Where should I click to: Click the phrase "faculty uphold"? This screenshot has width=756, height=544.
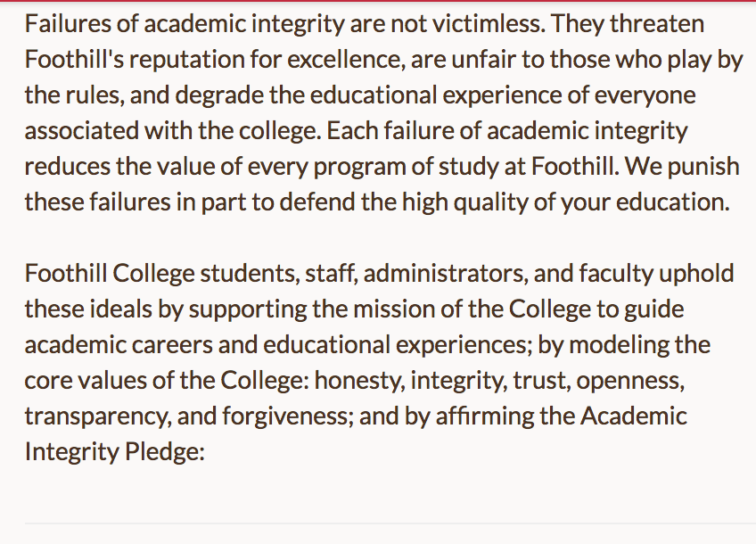tap(656, 274)
